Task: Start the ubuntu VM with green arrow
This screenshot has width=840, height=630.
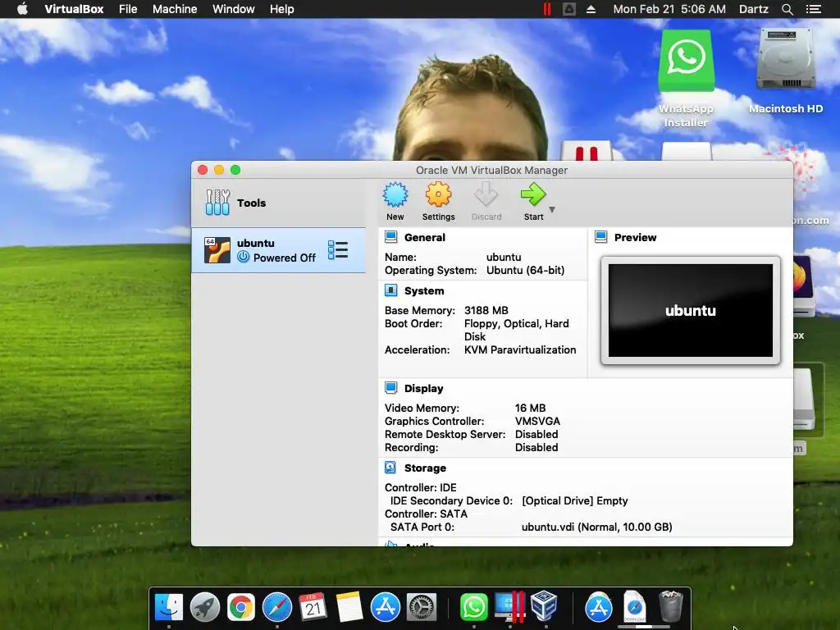Action: [x=533, y=194]
